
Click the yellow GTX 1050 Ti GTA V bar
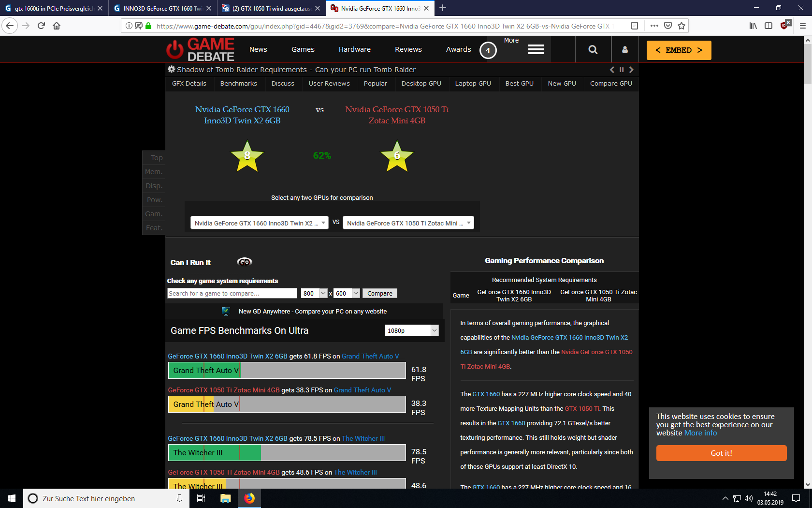191,404
